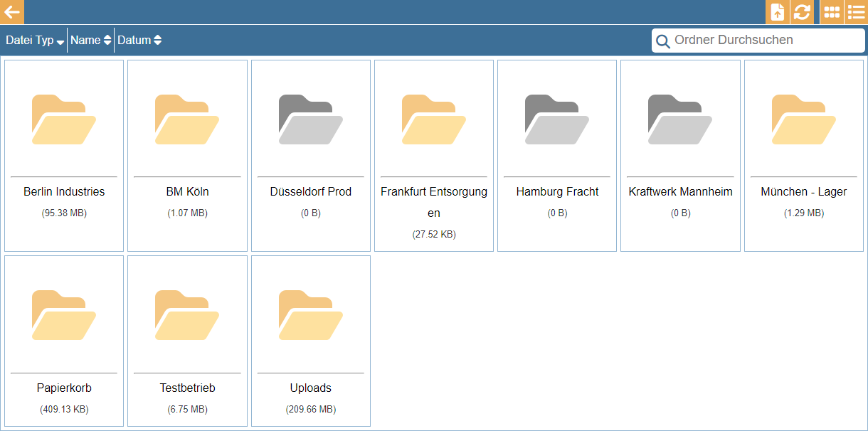The width and height of the screenshot is (868, 431).
Task: Select the empty Hamburg Fracht folder
Action: coord(557,119)
